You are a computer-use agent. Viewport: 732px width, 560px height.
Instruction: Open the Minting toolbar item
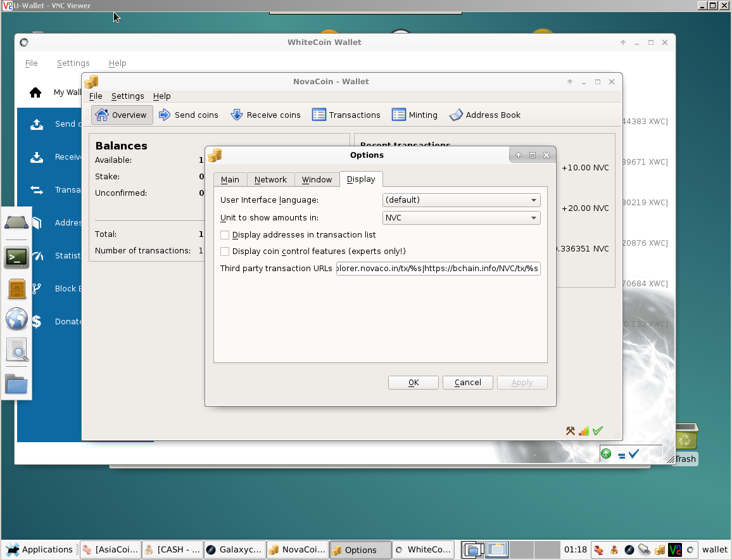(x=415, y=115)
